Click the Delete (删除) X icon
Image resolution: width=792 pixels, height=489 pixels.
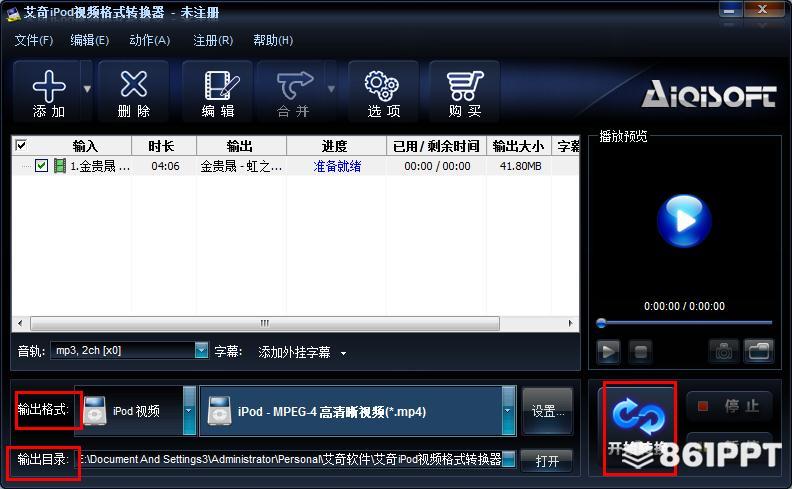point(134,84)
